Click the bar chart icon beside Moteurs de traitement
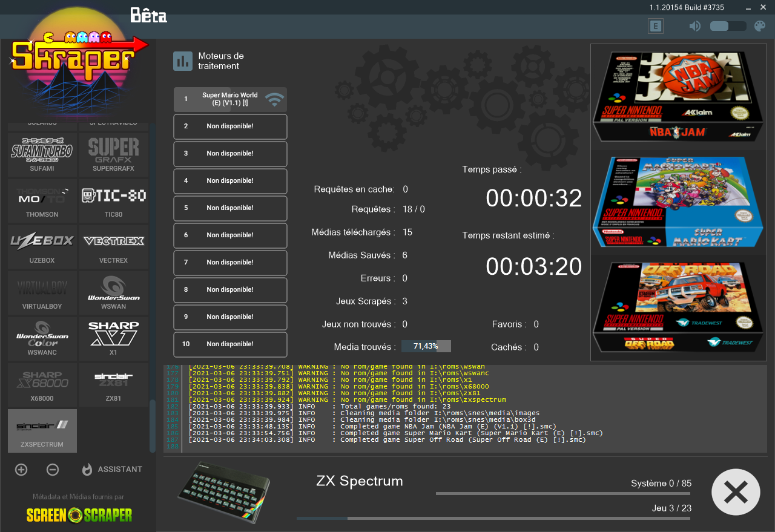The height and width of the screenshot is (532, 775). pos(183,61)
